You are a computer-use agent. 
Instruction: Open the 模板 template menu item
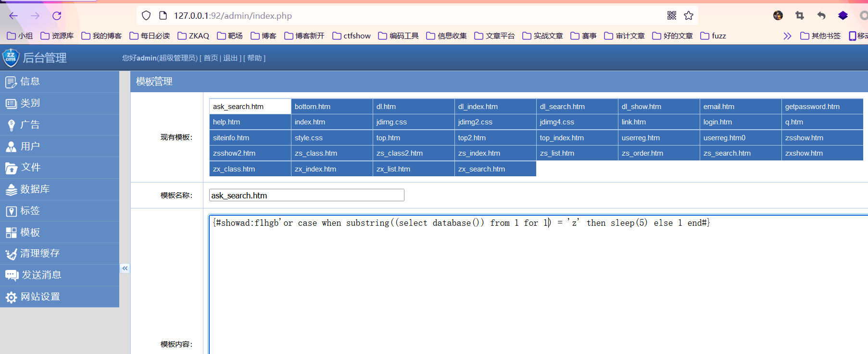pos(30,232)
